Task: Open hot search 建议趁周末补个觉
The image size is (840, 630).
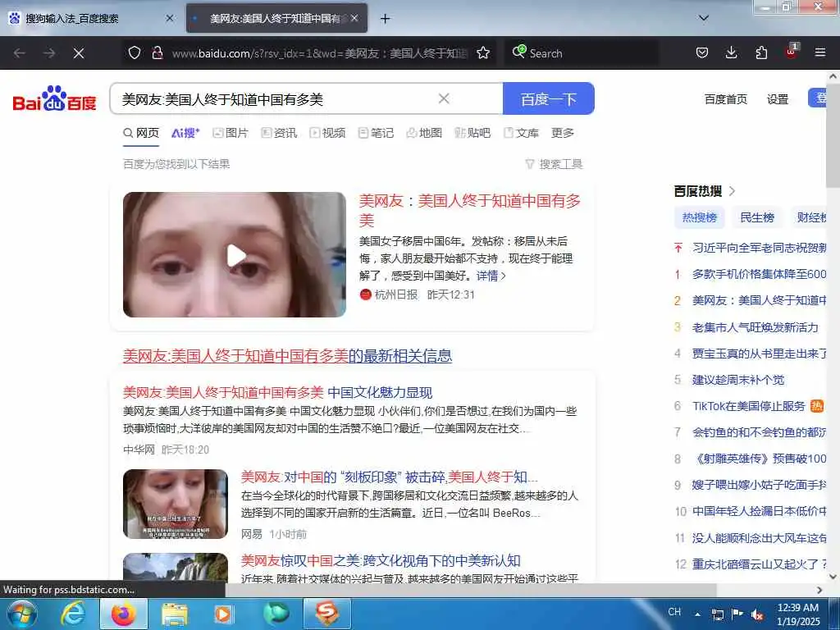Action: [738, 380]
